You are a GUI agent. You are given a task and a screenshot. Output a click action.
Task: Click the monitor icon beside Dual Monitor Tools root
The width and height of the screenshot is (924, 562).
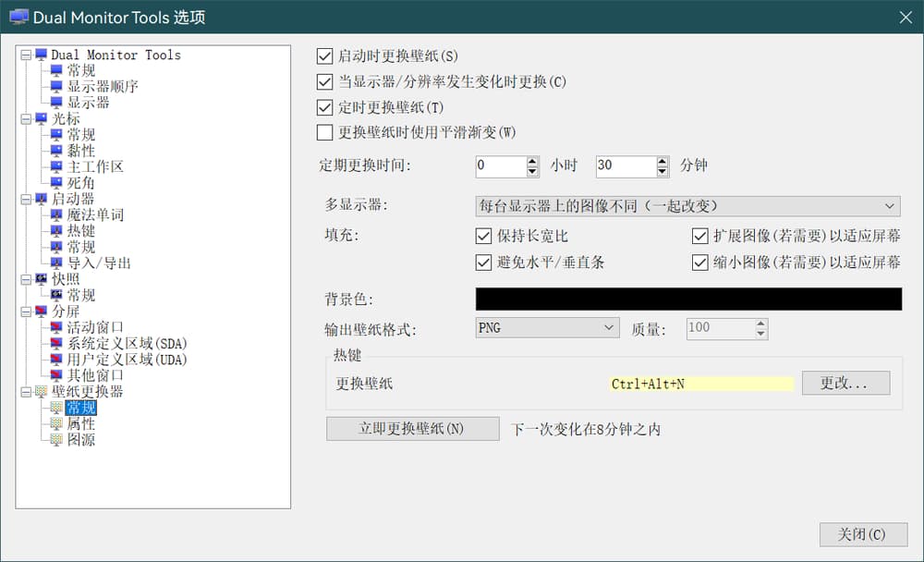point(41,55)
